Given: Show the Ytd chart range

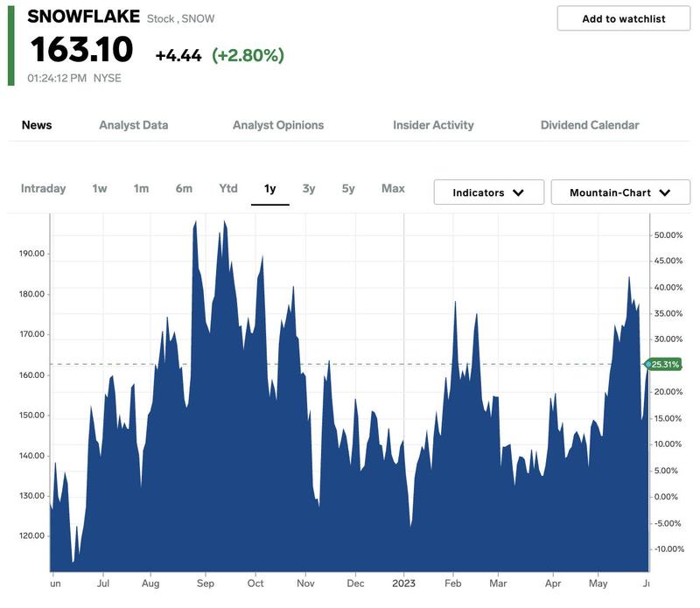Looking at the screenshot, I should [228, 188].
